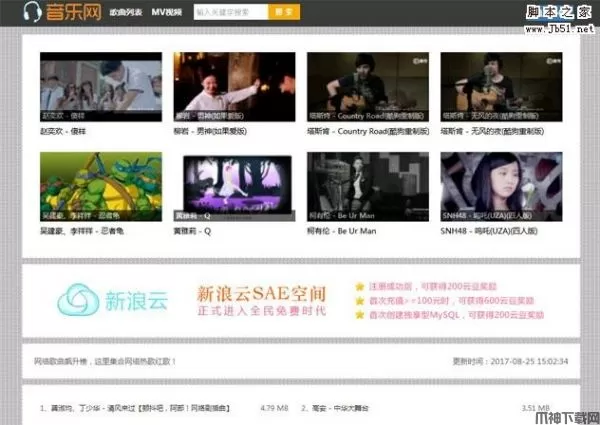Viewport: 600px width, 425px height.
Task: Open the purple ballerina Q video thumbnail
Action: tap(234, 187)
